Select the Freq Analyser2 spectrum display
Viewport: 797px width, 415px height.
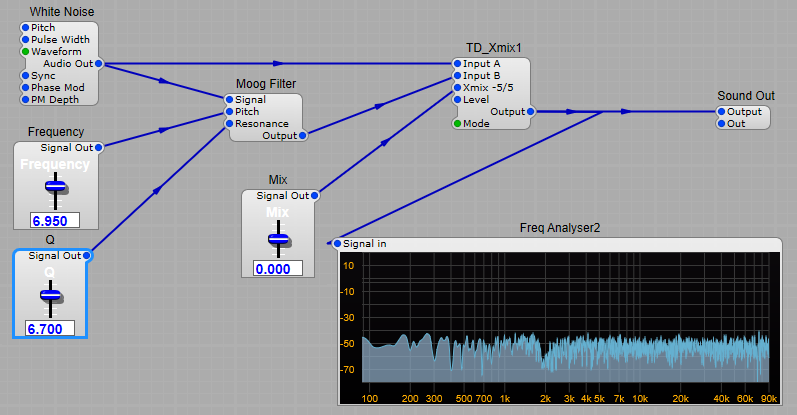(565, 320)
